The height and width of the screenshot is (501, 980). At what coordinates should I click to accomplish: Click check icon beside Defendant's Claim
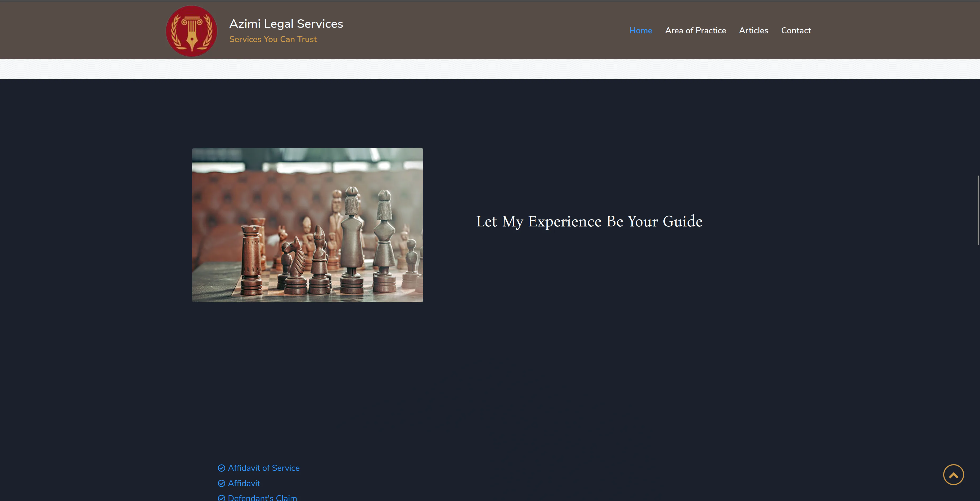coord(221,498)
